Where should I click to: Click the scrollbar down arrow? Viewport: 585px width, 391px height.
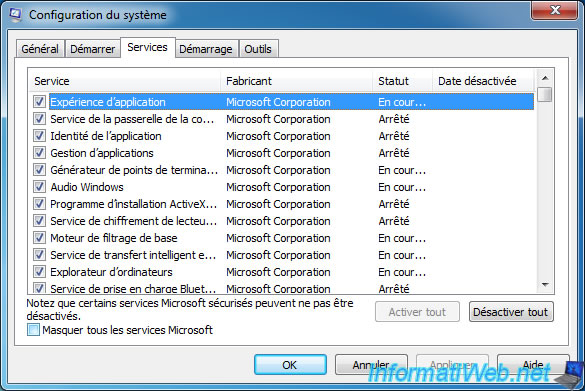[545, 285]
